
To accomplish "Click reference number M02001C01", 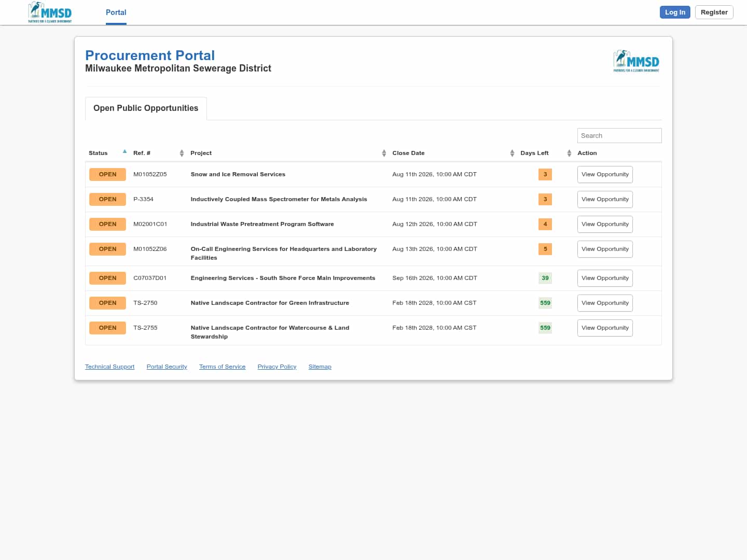I will coord(150,224).
